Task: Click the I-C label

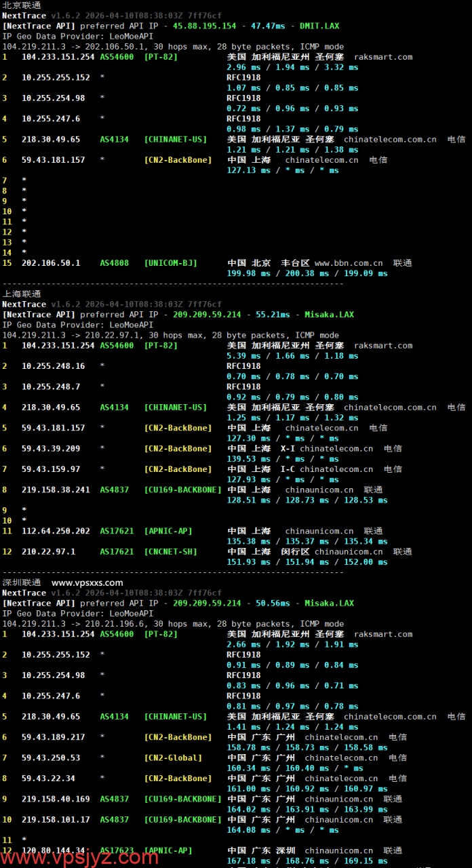Action: pos(288,469)
